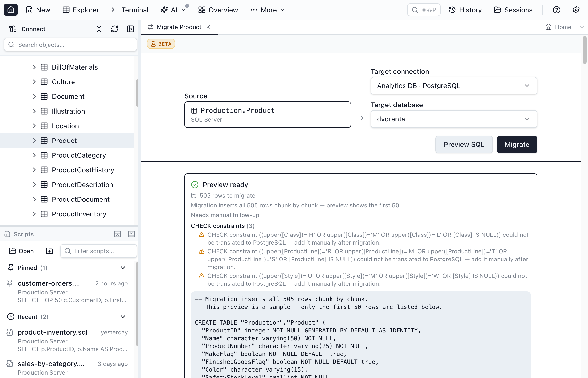The height and width of the screenshot is (378, 588).
Task: Open Sessions
Action: coord(513,10)
